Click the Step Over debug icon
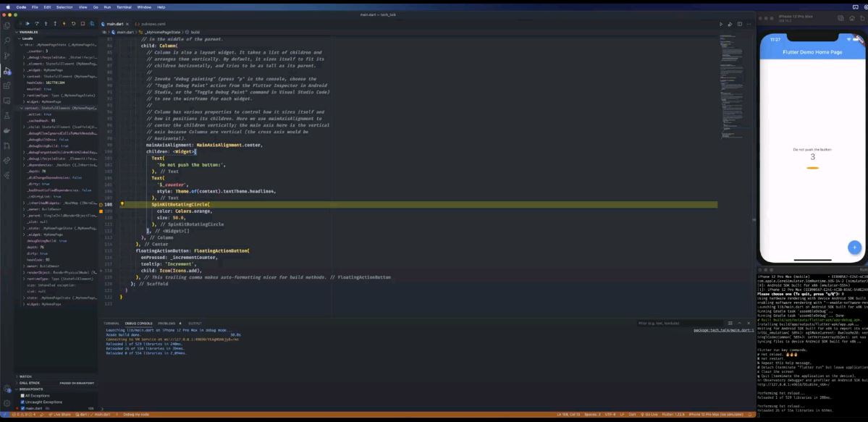The width and height of the screenshot is (868, 422). coord(36,24)
